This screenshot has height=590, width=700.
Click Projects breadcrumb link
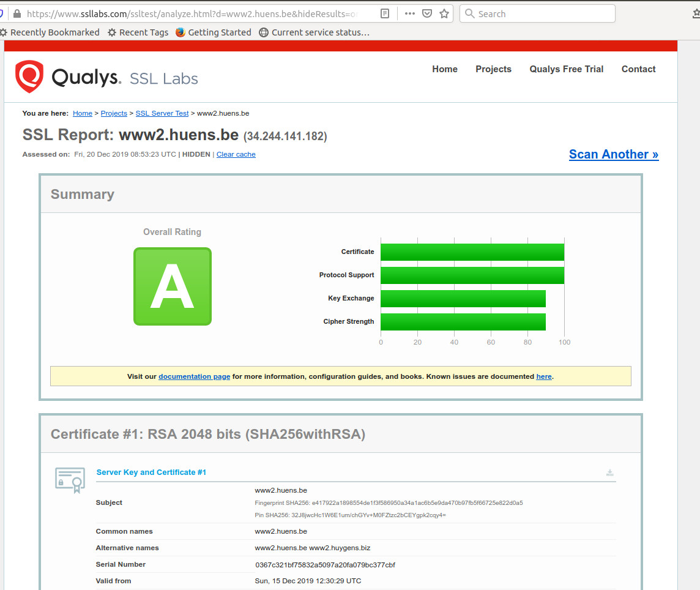[114, 113]
